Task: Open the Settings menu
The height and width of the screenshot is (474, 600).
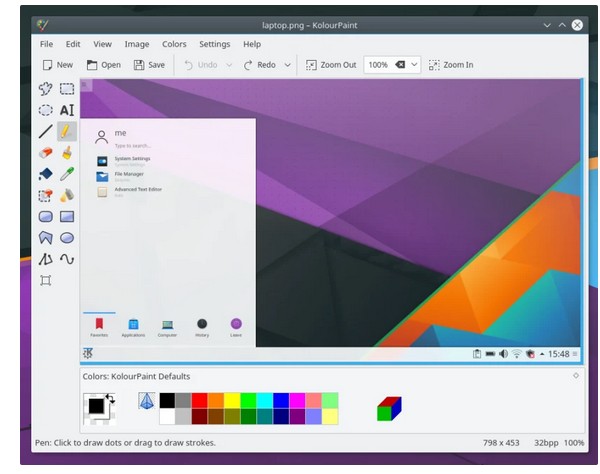Action: [x=215, y=44]
